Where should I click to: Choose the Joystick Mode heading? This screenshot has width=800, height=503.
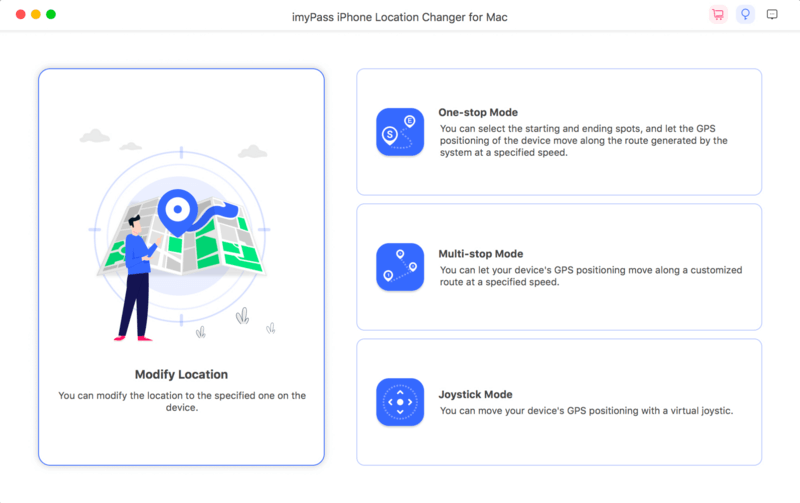pyautogui.click(x=476, y=394)
